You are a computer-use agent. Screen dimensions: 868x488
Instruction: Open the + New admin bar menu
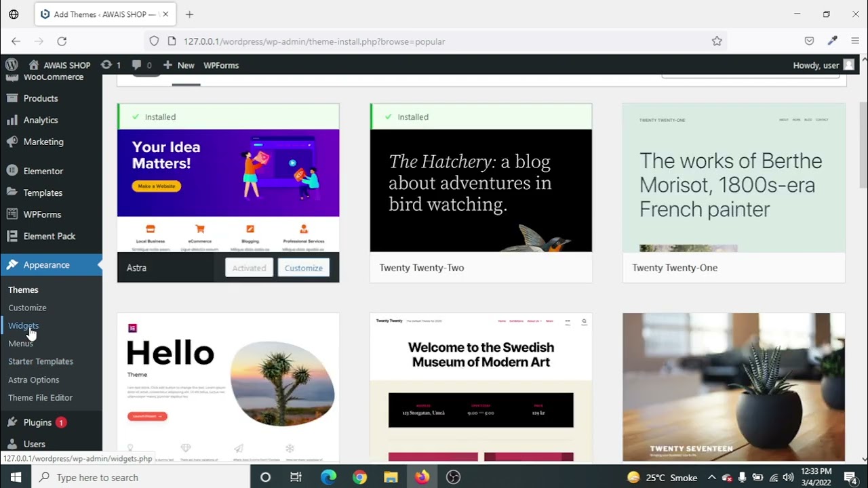pyautogui.click(x=179, y=65)
